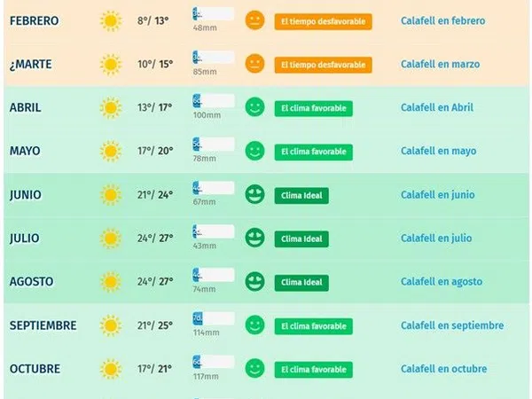The image size is (532, 399).
Task: Open the Calafell en junio link
Action: (437, 194)
